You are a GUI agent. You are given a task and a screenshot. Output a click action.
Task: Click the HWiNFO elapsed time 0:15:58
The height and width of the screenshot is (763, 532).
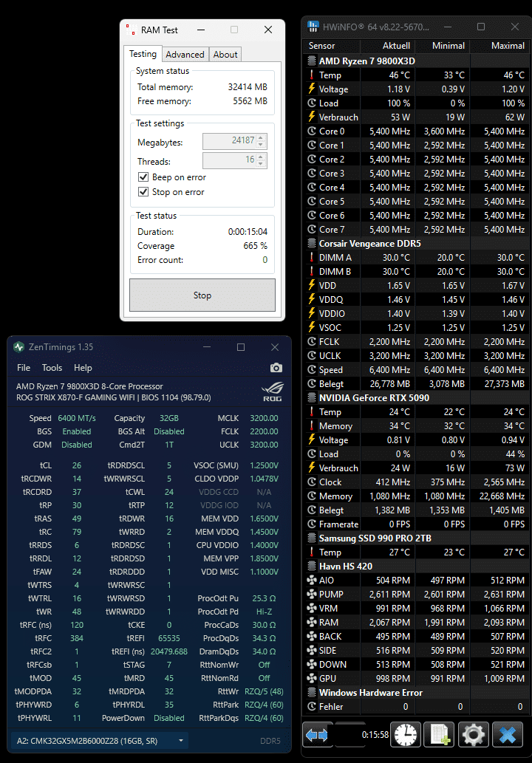coord(375,734)
